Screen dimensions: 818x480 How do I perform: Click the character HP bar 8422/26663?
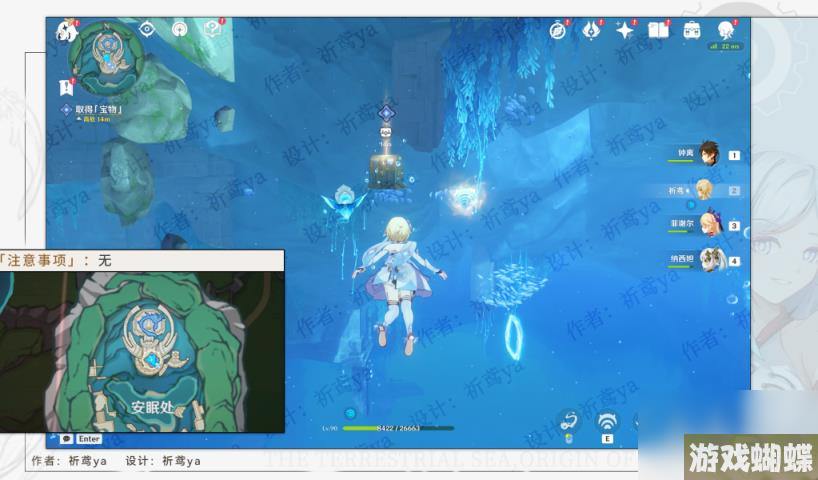click(398, 428)
